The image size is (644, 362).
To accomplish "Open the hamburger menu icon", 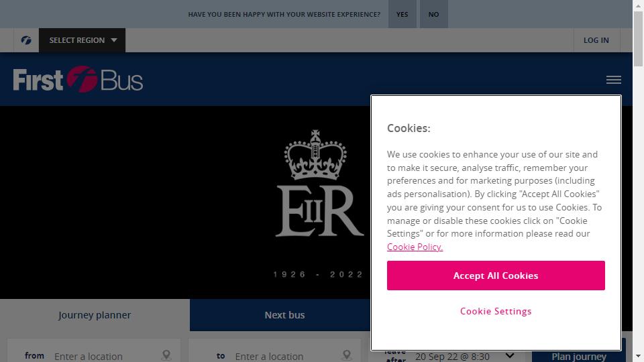I will point(614,80).
